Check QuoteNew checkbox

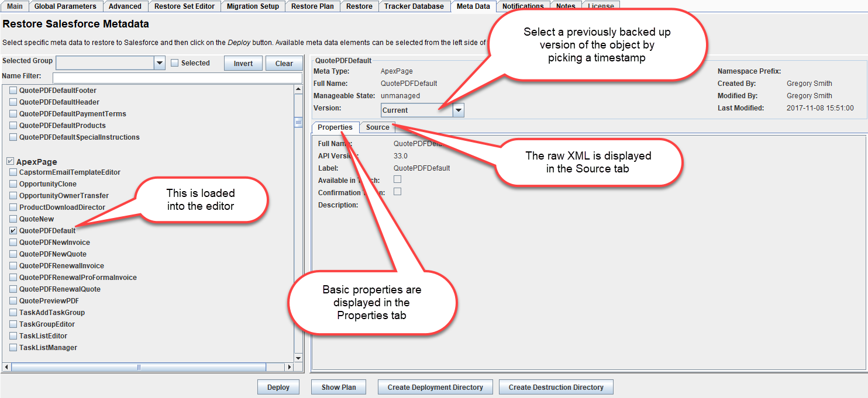(13, 219)
